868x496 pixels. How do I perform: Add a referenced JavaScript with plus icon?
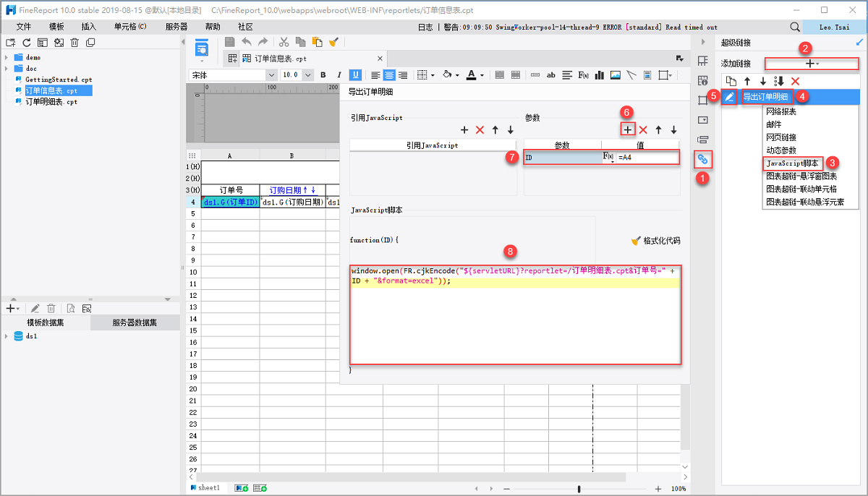click(464, 130)
